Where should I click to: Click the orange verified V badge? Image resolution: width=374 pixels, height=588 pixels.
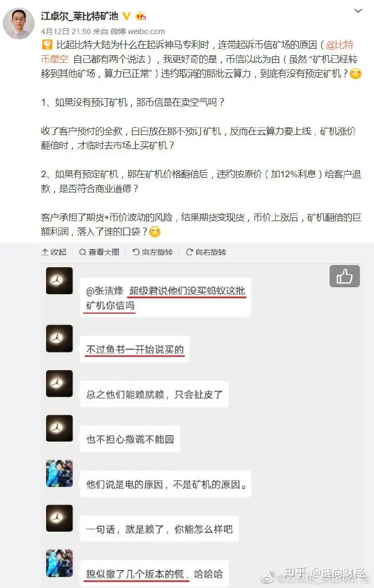click(x=126, y=16)
